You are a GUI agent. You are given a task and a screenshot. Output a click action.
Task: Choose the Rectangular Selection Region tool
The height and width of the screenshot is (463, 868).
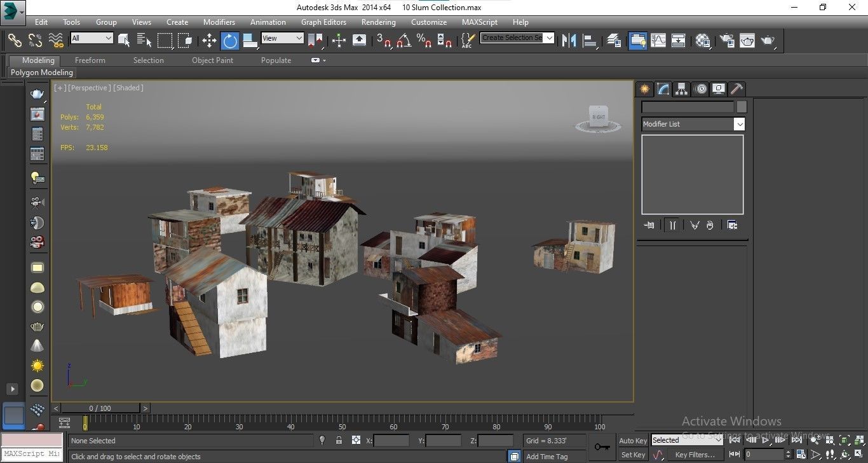click(165, 40)
